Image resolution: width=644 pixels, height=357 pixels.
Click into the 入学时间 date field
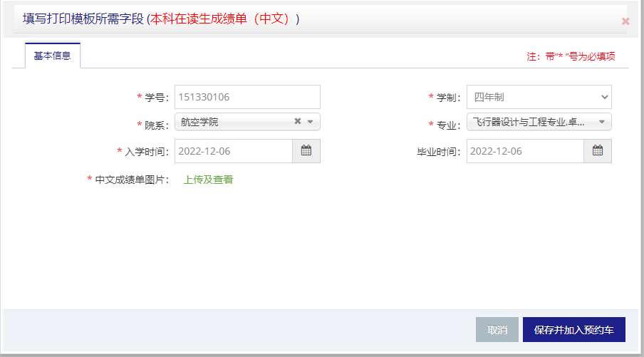tap(234, 151)
